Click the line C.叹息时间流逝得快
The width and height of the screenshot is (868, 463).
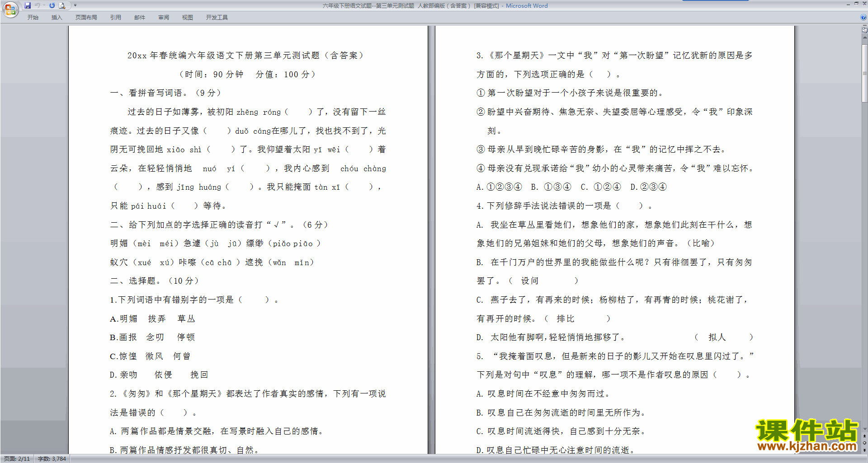(x=561, y=431)
